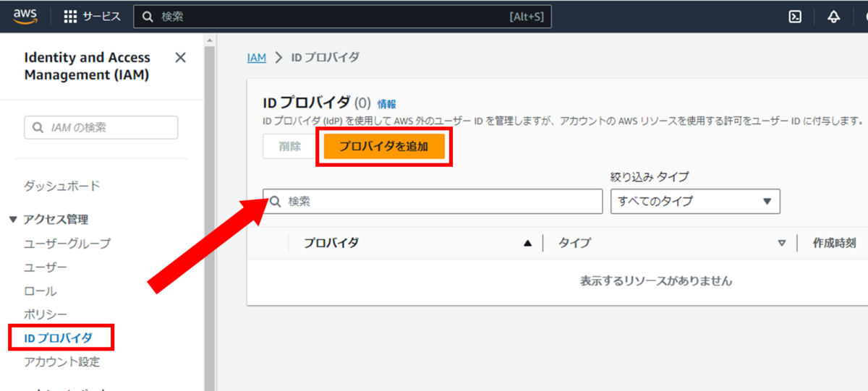
Task: Open アカウント設定 in the sidebar
Action: [62, 361]
